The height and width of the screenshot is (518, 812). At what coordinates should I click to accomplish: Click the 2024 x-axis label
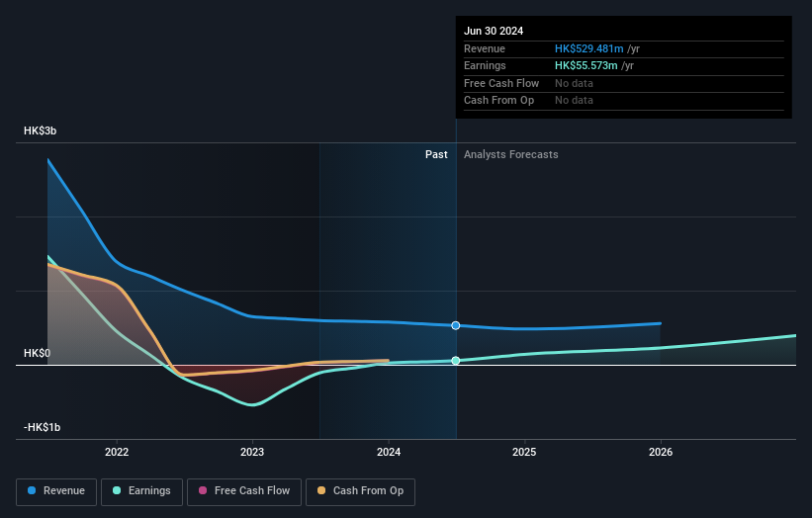(x=389, y=453)
